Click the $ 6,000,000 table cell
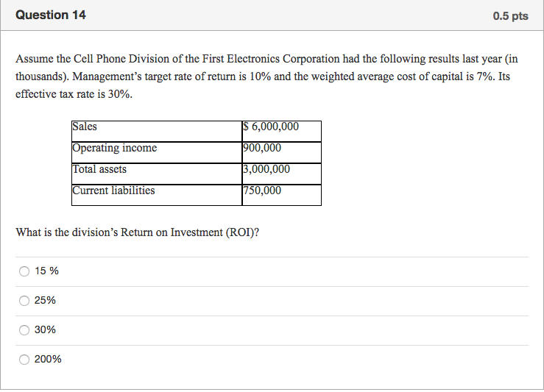Image resolution: width=544 pixels, height=392 pixels. tap(281, 127)
